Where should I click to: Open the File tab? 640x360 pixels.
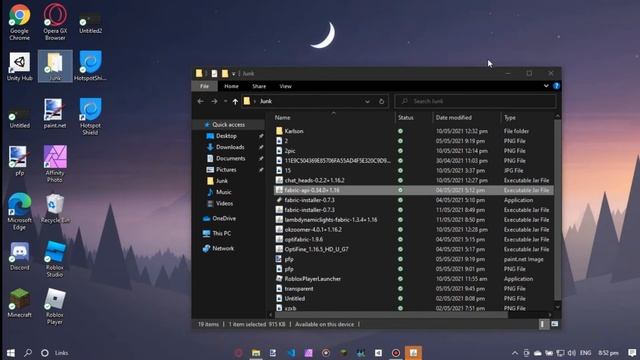click(x=204, y=86)
